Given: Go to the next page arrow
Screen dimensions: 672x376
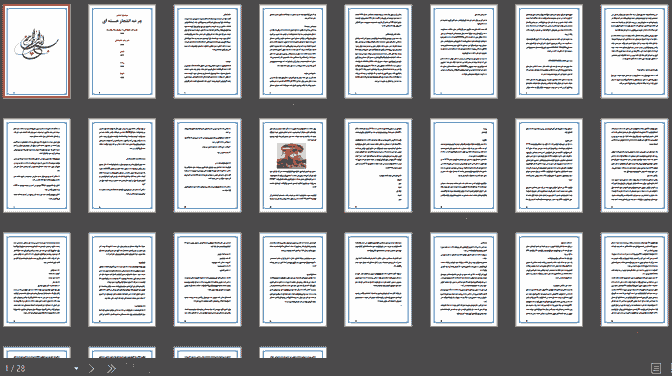Looking at the screenshot, I should pyautogui.click(x=91, y=368).
